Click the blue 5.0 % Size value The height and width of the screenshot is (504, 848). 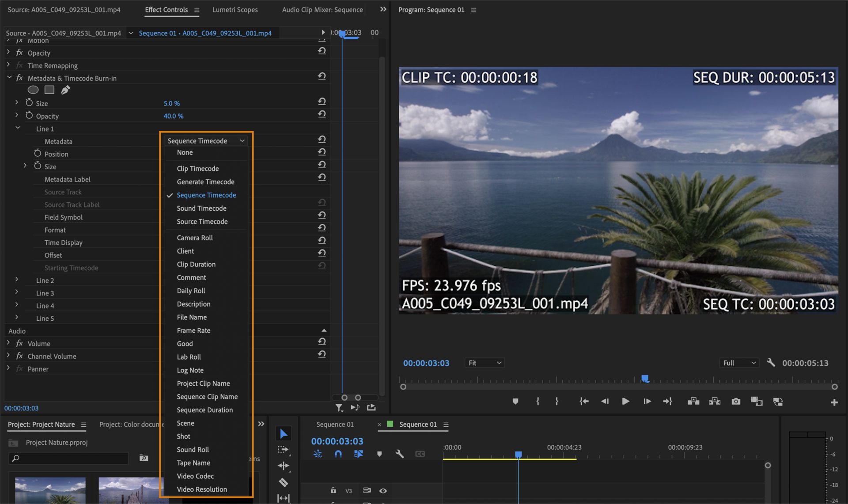tap(171, 103)
